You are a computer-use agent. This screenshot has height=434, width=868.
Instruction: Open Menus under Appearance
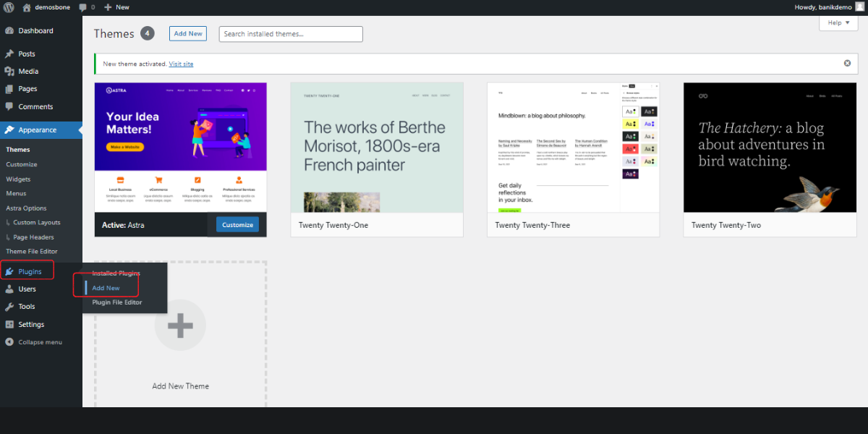tap(16, 193)
